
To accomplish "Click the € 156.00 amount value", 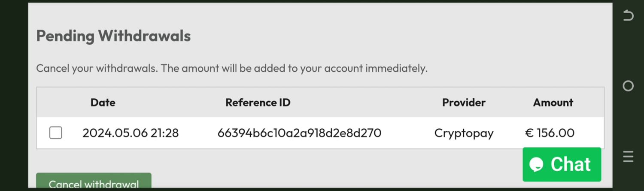I will coord(550,133).
